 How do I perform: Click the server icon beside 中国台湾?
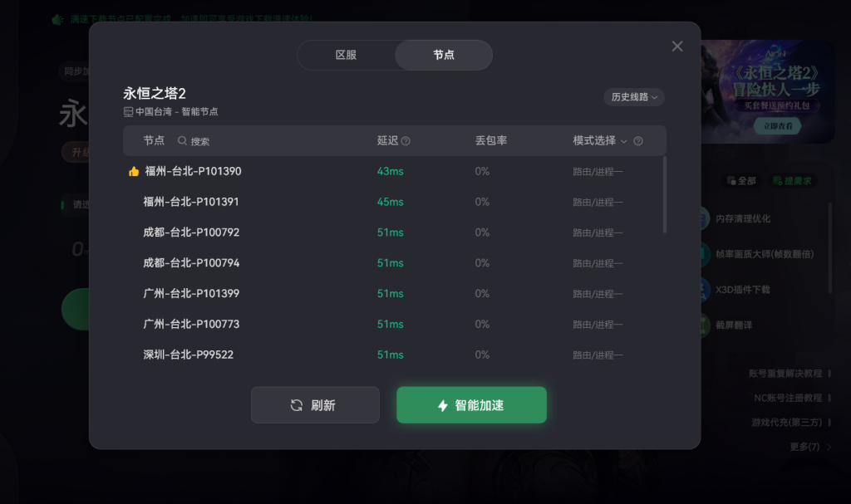pos(128,112)
